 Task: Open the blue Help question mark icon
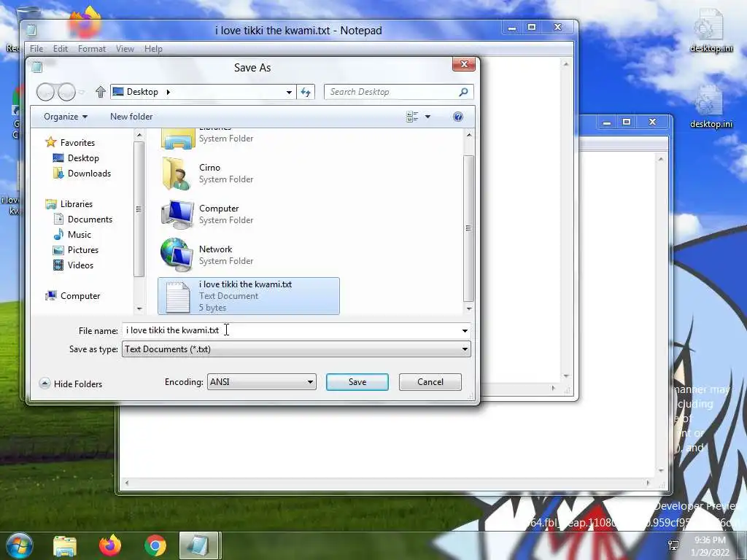[x=458, y=117]
